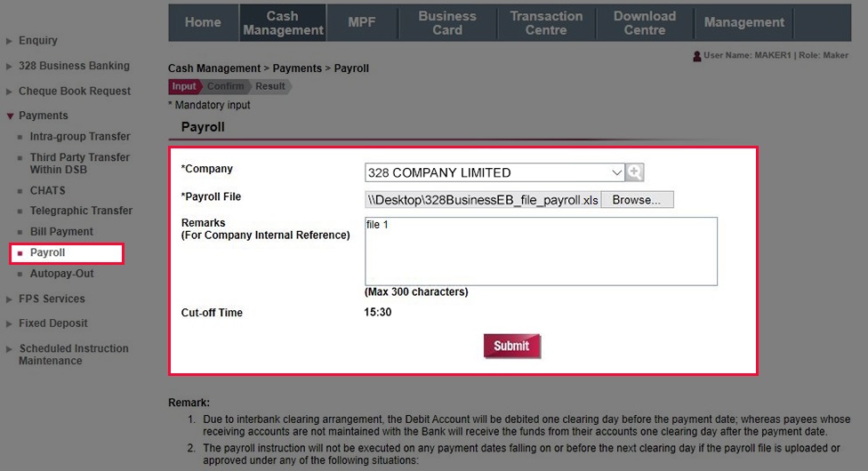
Task: Open Third Party Transfer Within DSB
Action: tap(79, 164)
